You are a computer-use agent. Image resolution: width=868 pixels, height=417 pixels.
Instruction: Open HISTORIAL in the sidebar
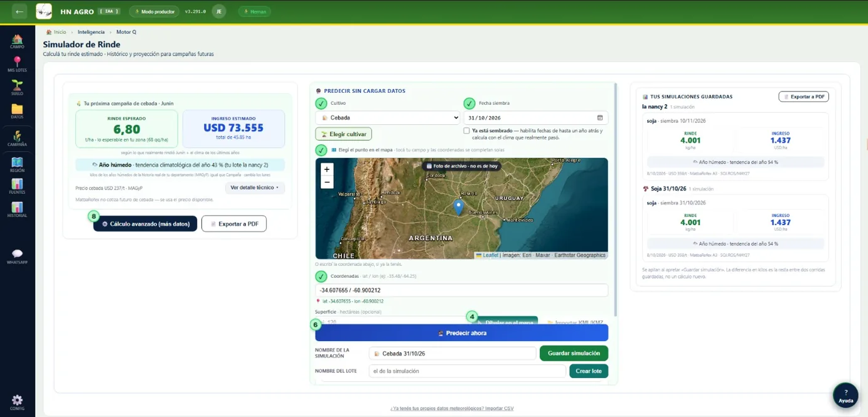click(x=17, y=210)
